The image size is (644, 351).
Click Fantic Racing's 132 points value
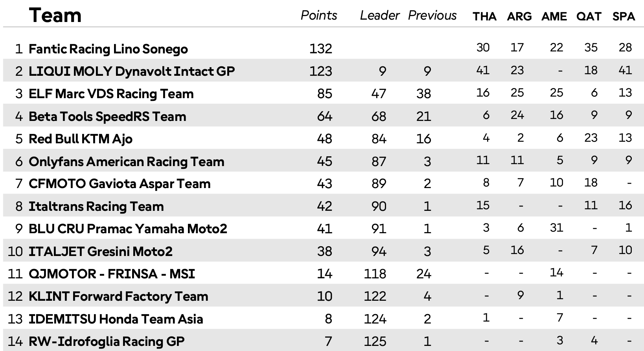coord(320,49)
